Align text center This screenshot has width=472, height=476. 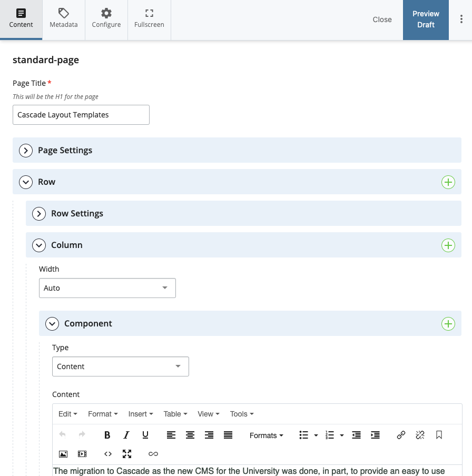190,435
